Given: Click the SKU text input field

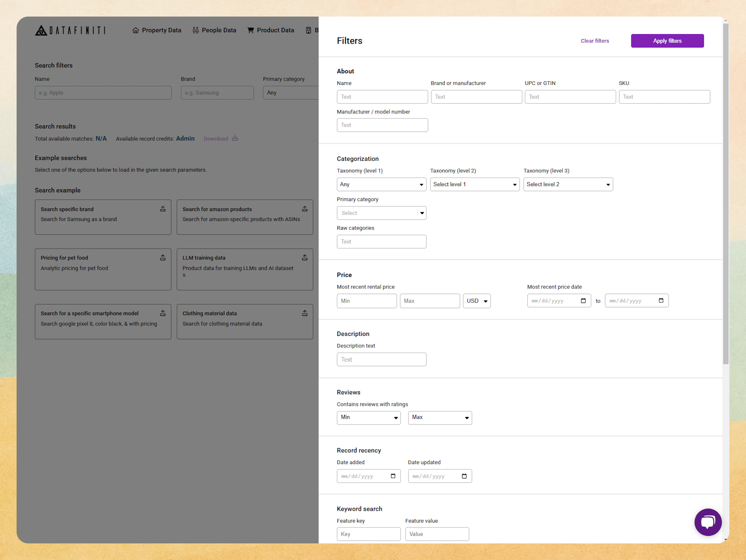Looking at the screenshot, I should [664, 97].
